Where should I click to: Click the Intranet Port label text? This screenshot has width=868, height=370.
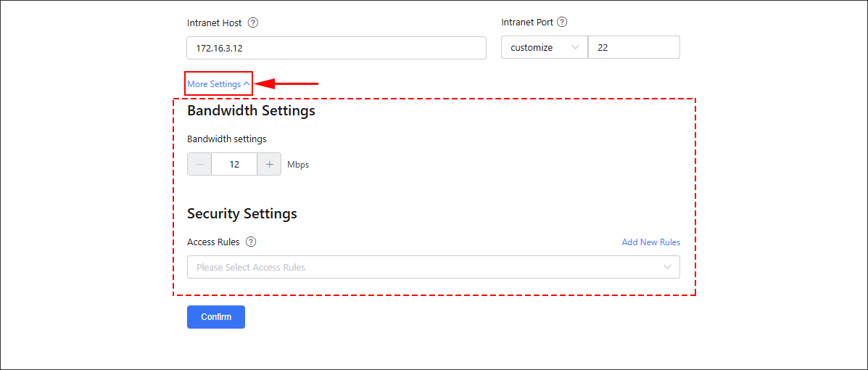[x=526, y=22]
